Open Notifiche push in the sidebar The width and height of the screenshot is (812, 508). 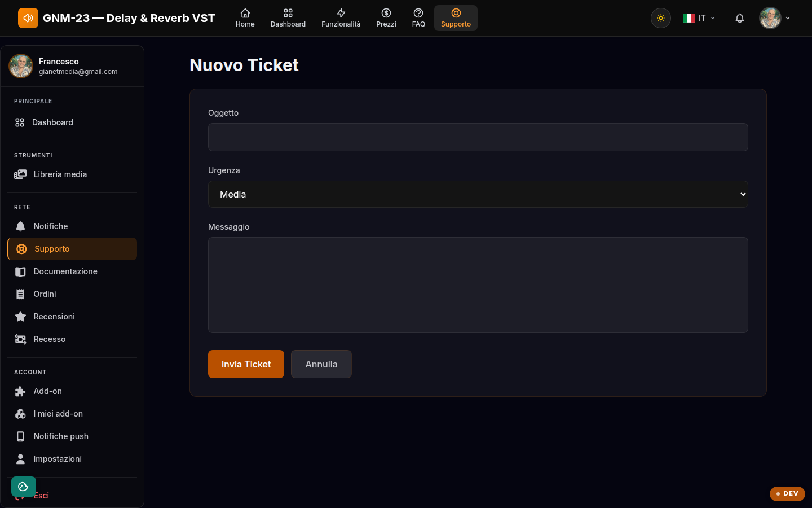pyautogui.click(x=72, y=436)
